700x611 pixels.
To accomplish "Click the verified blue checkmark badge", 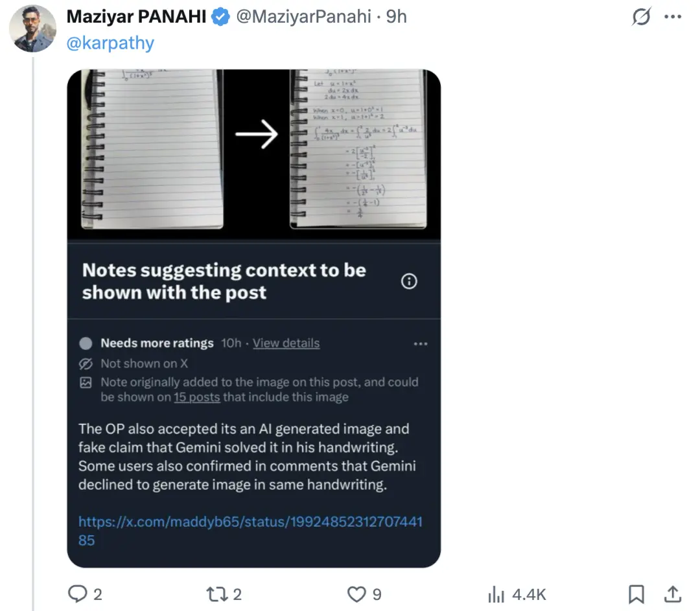I will coord(221,17).
